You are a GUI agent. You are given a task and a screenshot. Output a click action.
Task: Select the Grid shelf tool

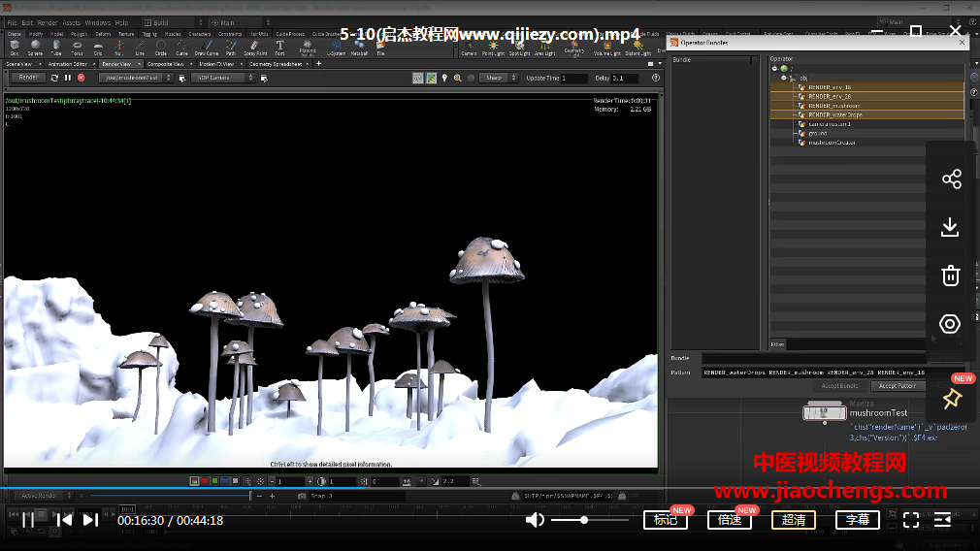[98, 48]
